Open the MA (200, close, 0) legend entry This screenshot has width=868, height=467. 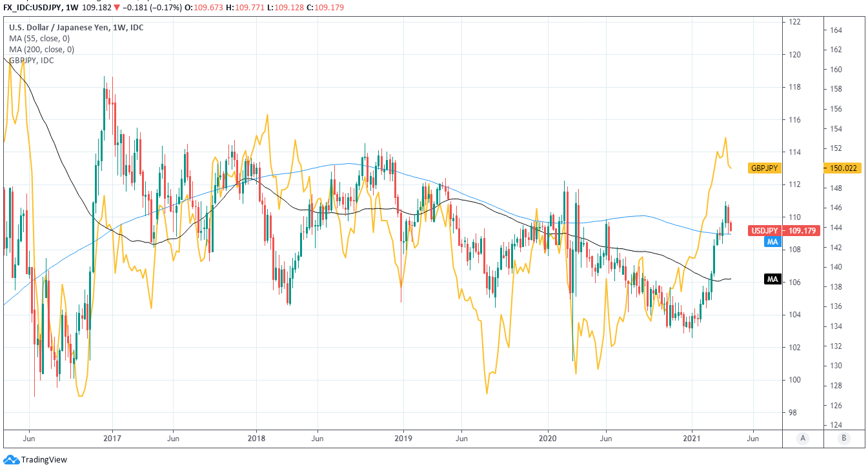[43, 50]
